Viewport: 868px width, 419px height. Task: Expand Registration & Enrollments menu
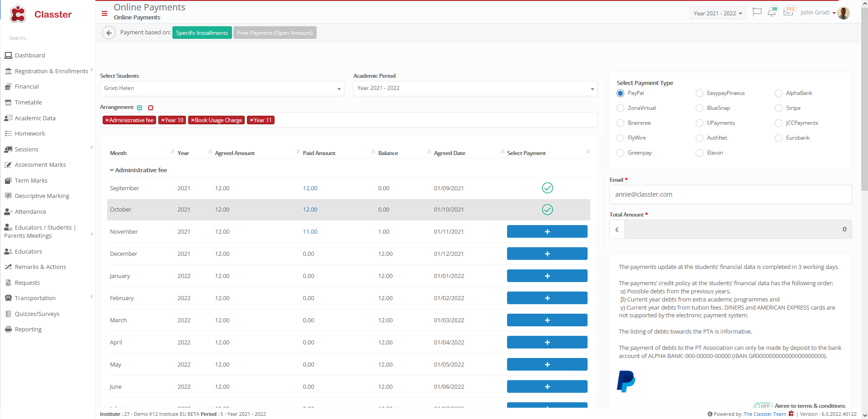click(x=91, y=70)
